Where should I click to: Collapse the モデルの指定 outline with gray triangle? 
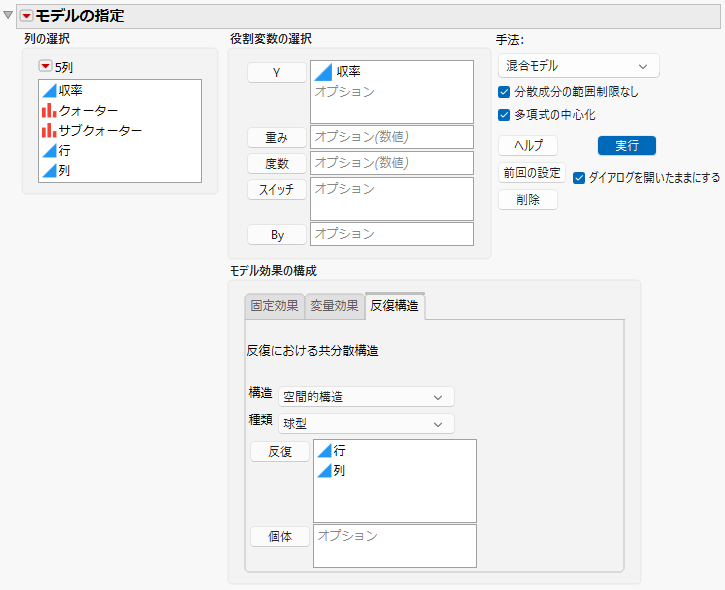[x=8, y=15]
